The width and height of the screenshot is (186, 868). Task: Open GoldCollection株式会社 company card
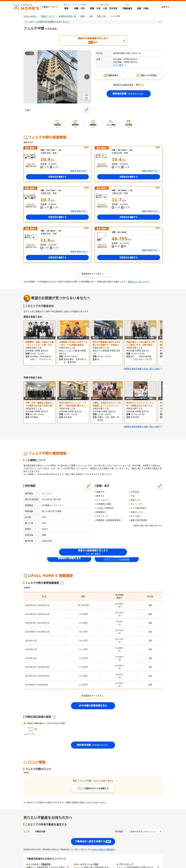(140, 402)
